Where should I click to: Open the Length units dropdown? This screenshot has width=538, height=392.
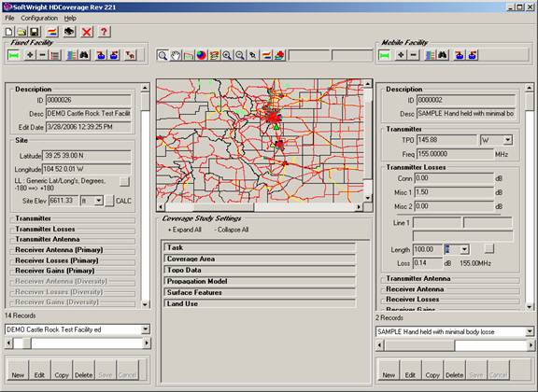[464, 249]
